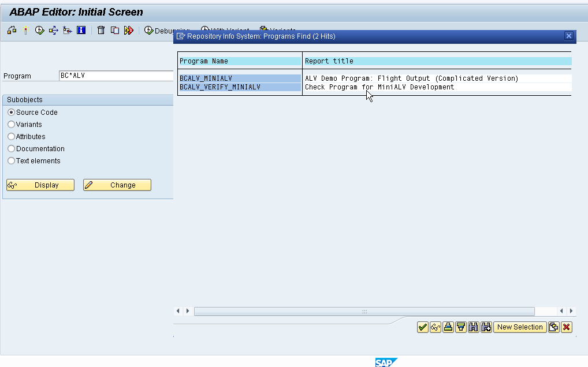Click the scroll right arrow beside the far-left arrow
The height and width of the screenshot is (367, 588).
click(188, 311)
